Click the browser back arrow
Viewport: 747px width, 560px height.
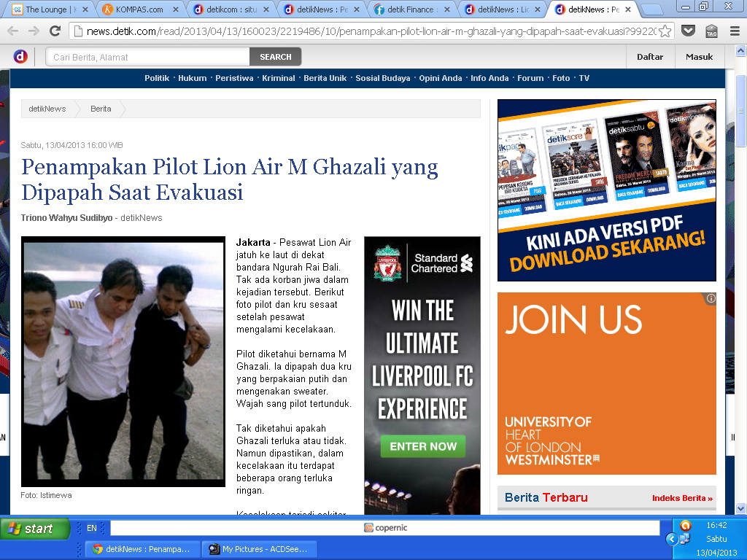pos(13,31)
